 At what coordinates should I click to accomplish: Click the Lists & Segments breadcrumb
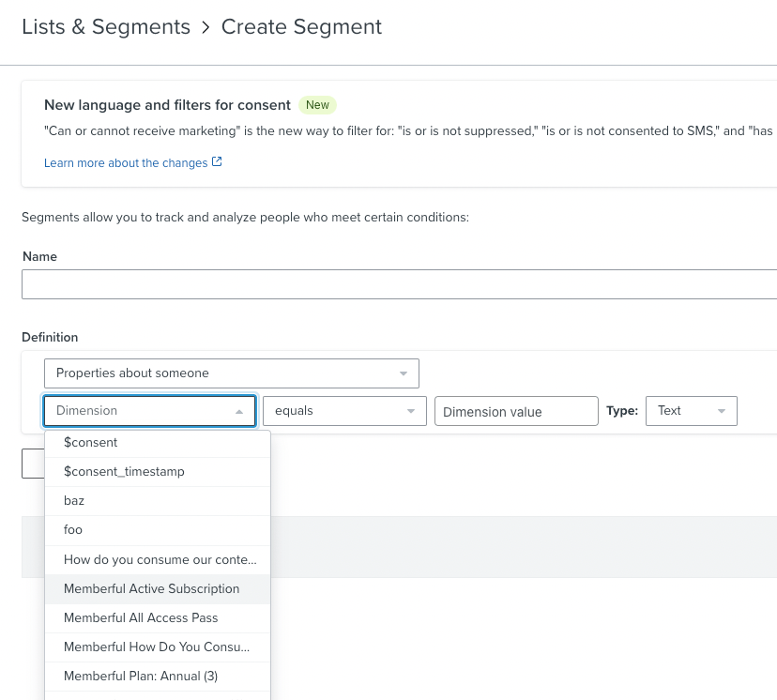[x=106, y=27]
